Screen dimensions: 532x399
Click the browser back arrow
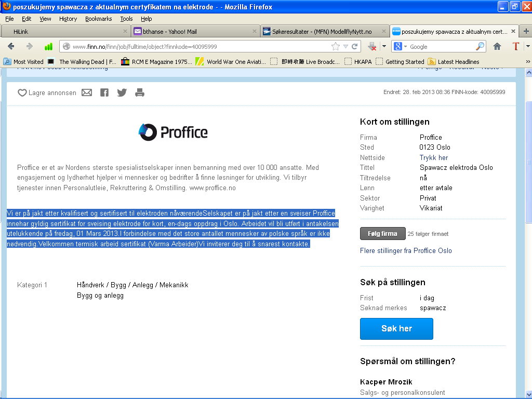coord(11,46)
